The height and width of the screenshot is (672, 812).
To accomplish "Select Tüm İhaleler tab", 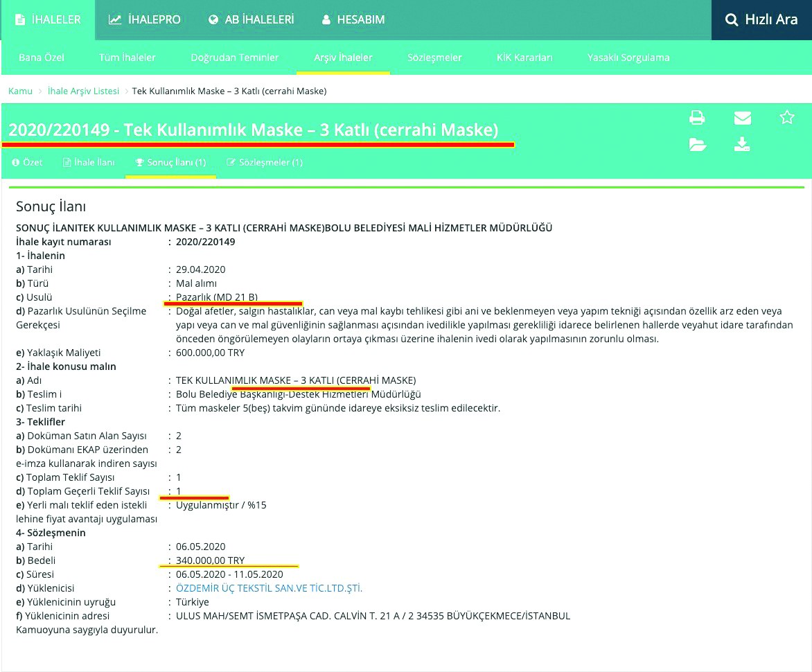I will click(127, 58).
